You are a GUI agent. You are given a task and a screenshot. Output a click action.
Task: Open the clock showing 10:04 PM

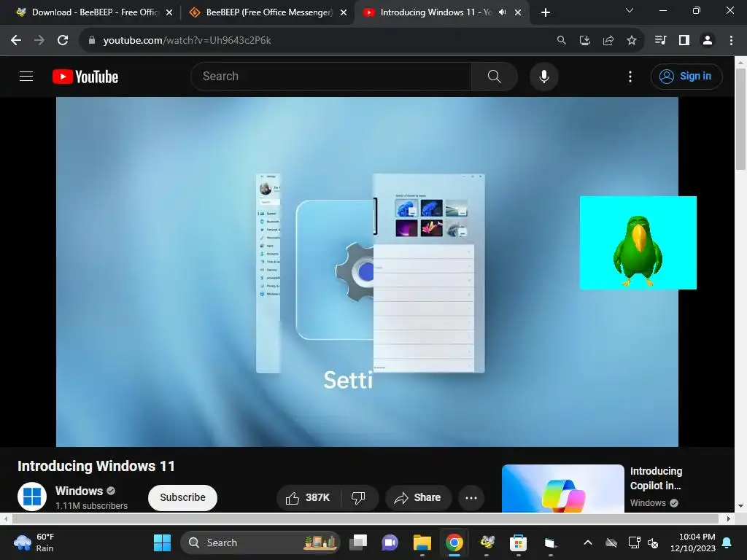(x=693, y=542)
